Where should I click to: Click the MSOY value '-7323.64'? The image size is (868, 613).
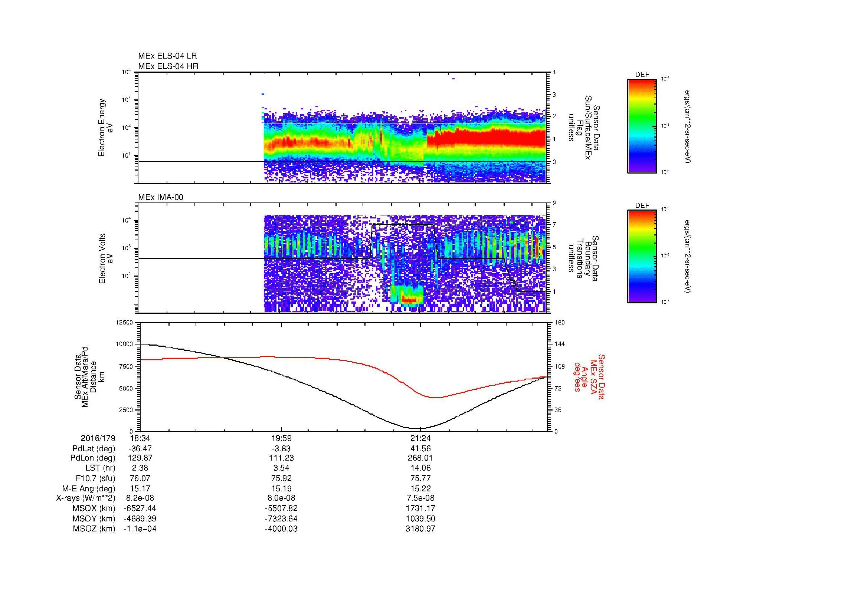point(281,519)
